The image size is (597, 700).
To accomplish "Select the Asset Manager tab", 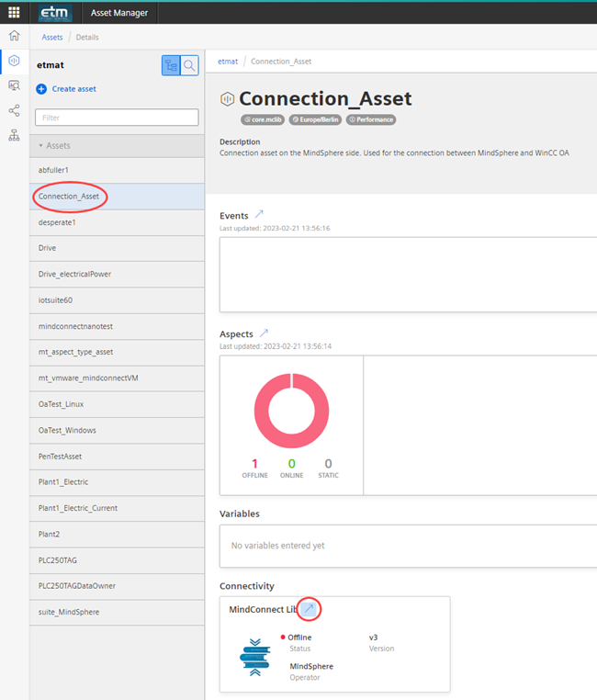I will click(x=120, y=14).
